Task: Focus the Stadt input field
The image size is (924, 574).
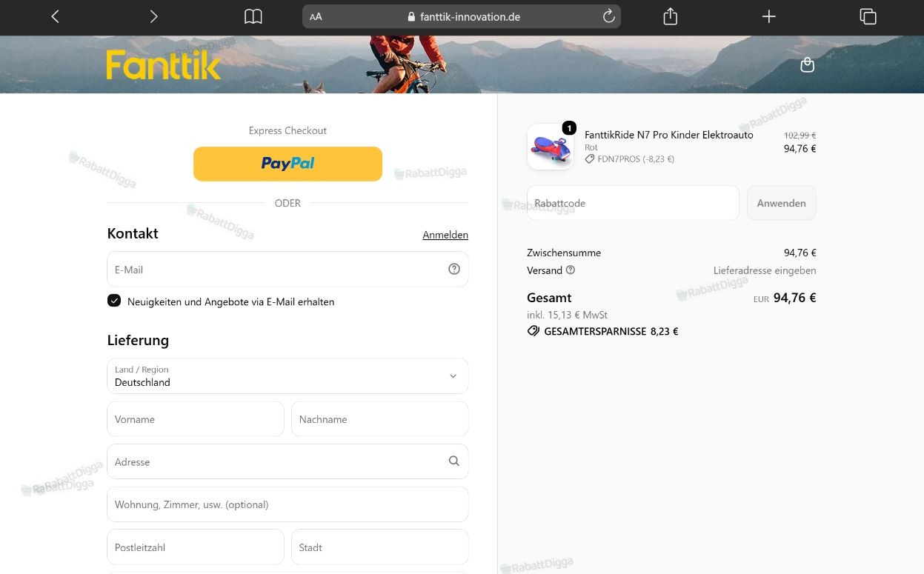Action: pyautogui.click(x=380, y=547)
